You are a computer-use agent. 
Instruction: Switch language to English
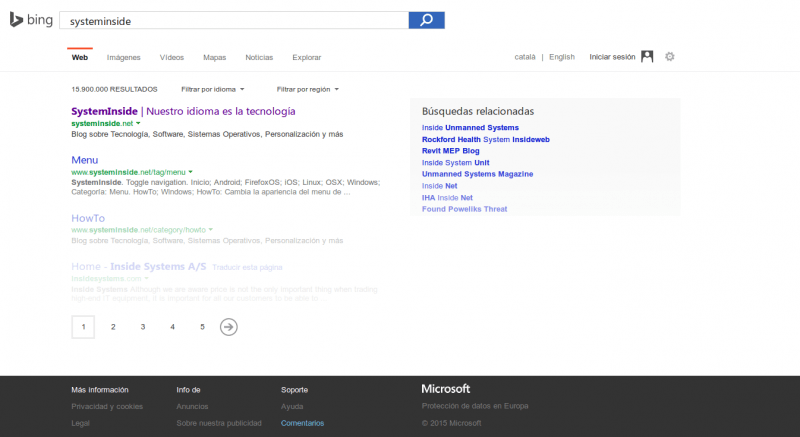pyautogui.click(x=562, y=57)
